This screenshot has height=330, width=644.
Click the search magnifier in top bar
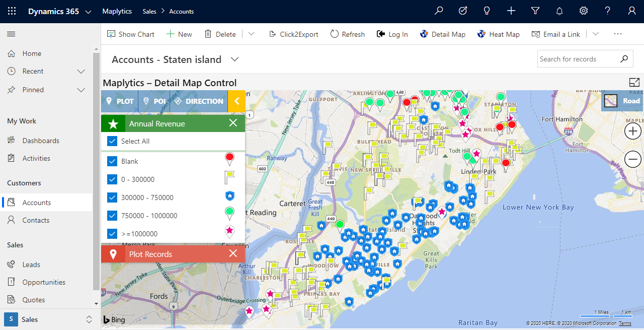coord(439,11)
